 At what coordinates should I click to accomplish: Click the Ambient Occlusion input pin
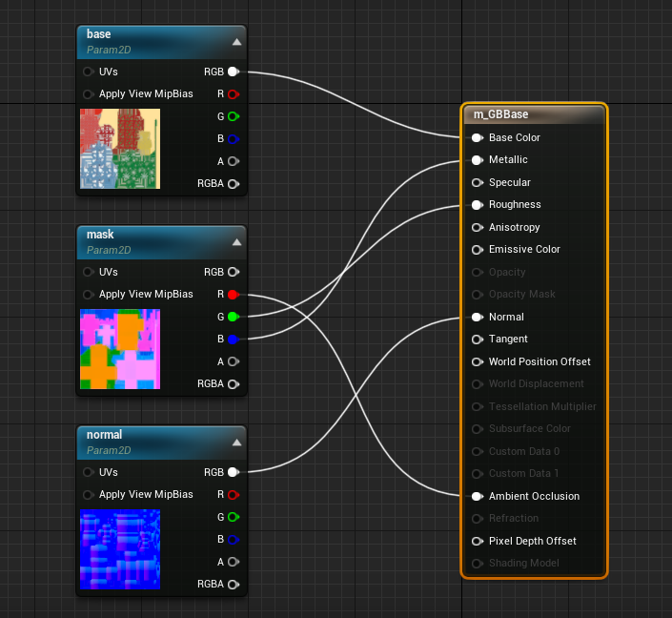click(478, 496)
